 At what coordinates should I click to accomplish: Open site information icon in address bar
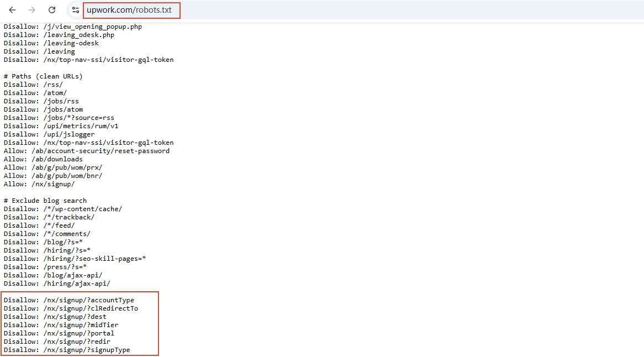click(75, 10)
